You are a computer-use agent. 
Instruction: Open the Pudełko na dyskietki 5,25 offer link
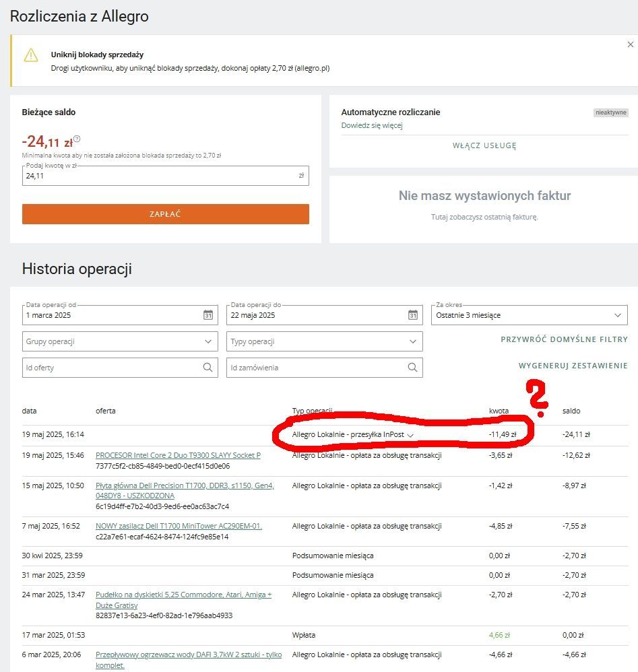point(183,600)
